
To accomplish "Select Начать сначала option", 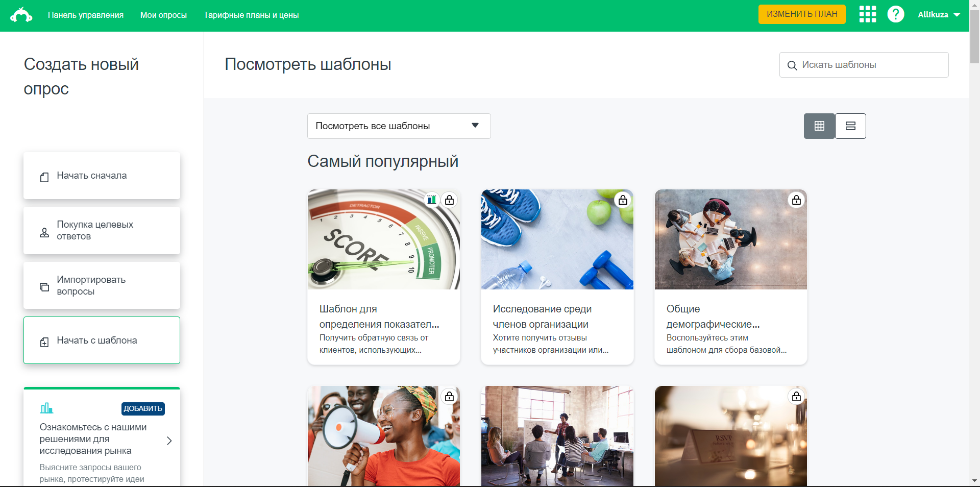I will (x=102, y=176).
